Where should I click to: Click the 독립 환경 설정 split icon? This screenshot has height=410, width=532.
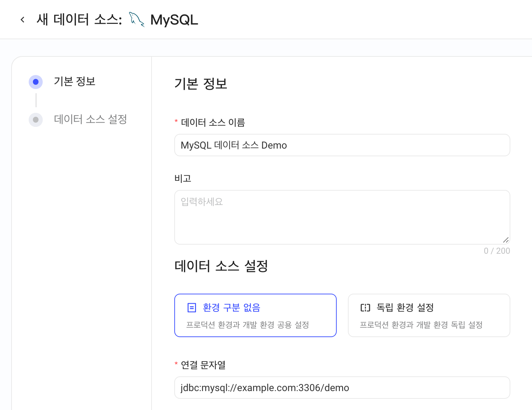[365, 308]
